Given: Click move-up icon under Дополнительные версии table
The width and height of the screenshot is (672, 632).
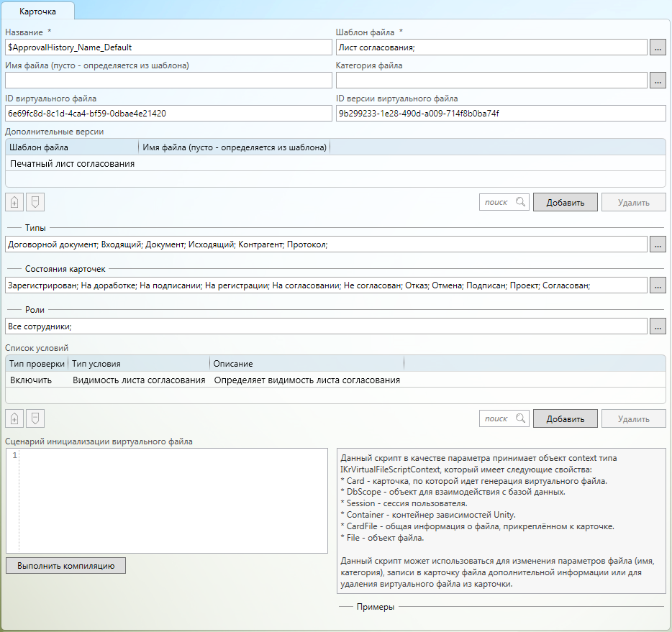Looking at the screenshot, I should (x=14, y=202).
